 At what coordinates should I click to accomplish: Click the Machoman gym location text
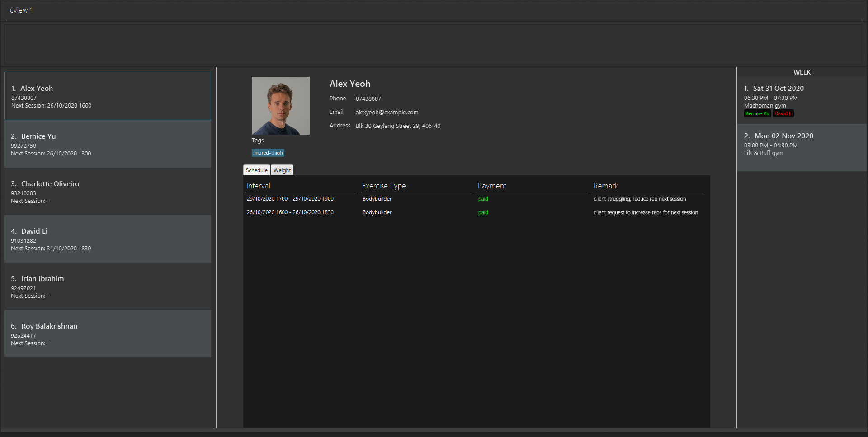coord(765,106)
